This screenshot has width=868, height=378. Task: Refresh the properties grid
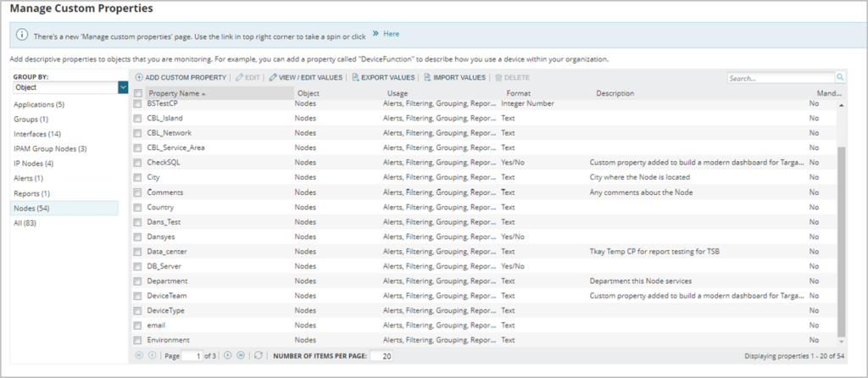click(x=259, y=356)
